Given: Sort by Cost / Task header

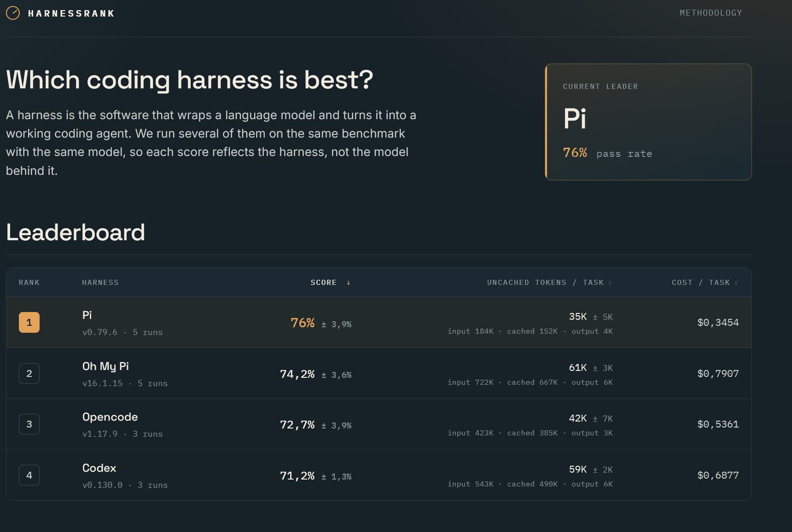Looking at the screenshot, I should pos(705,283).
